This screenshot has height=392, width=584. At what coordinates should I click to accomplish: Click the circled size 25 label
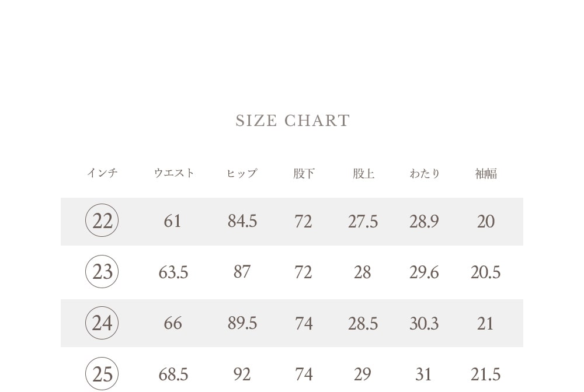(102, 374)
